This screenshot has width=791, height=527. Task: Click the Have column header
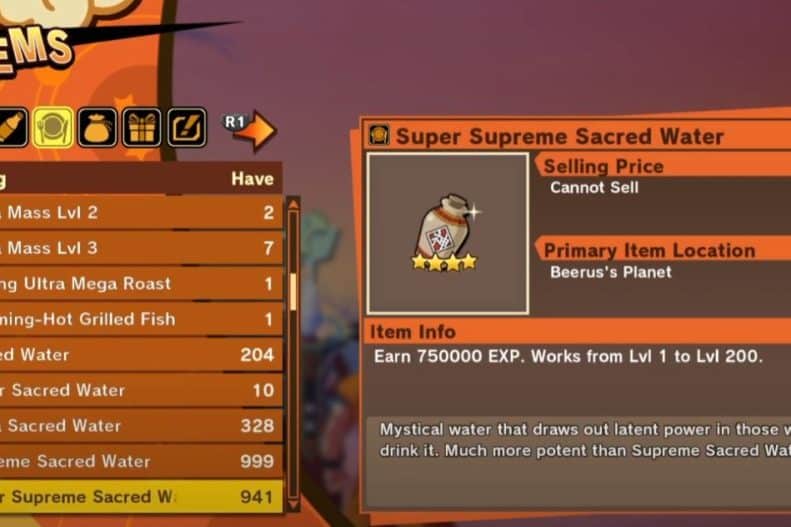(252, 179)
